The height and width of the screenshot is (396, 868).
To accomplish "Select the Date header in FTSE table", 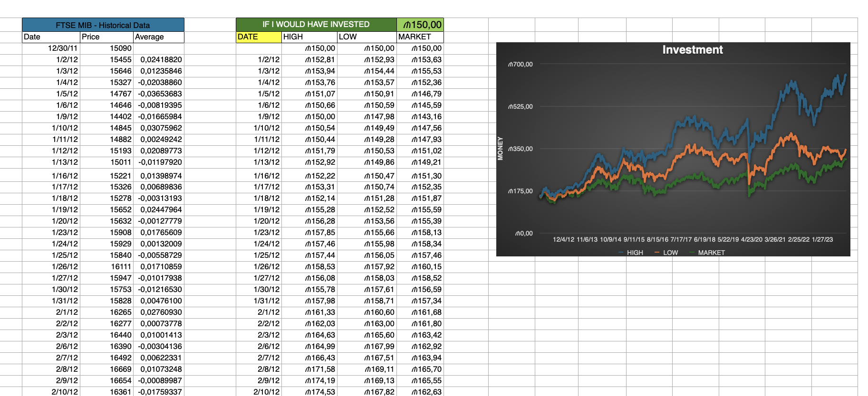I will click(50, 37).
